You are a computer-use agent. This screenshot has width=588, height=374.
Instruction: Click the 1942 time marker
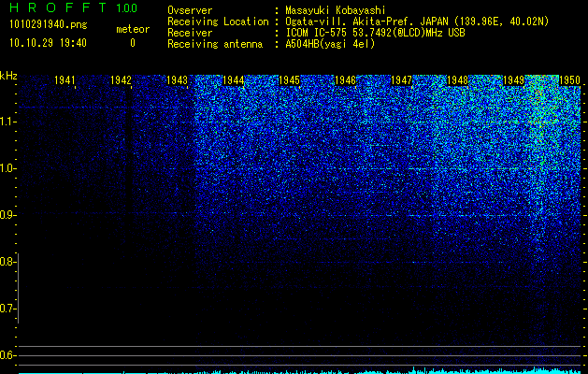click(121, 79)
